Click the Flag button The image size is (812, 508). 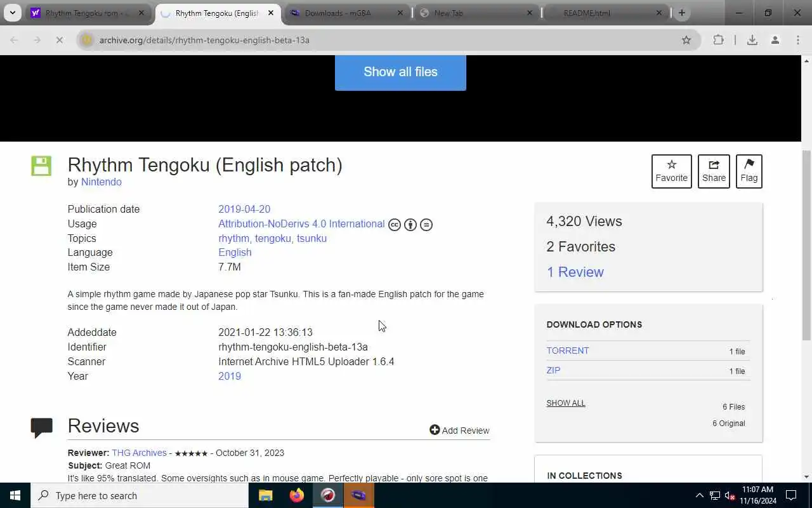pyautogui.click(x=749, y=171)
